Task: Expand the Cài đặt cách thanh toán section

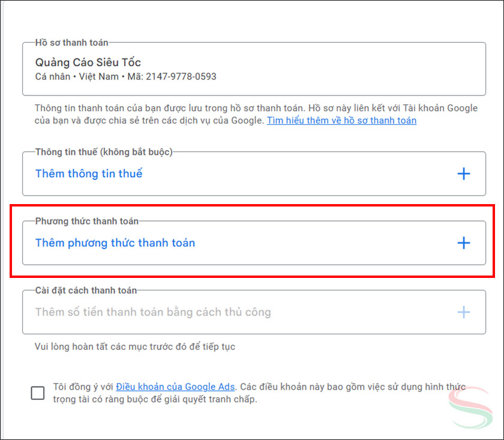Action: coord(253,312)
